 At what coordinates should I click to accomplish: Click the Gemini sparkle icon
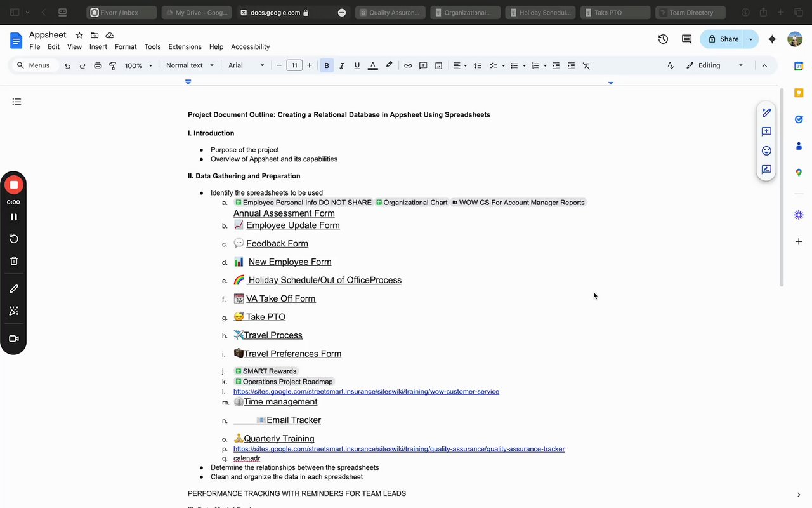point(772,39)
